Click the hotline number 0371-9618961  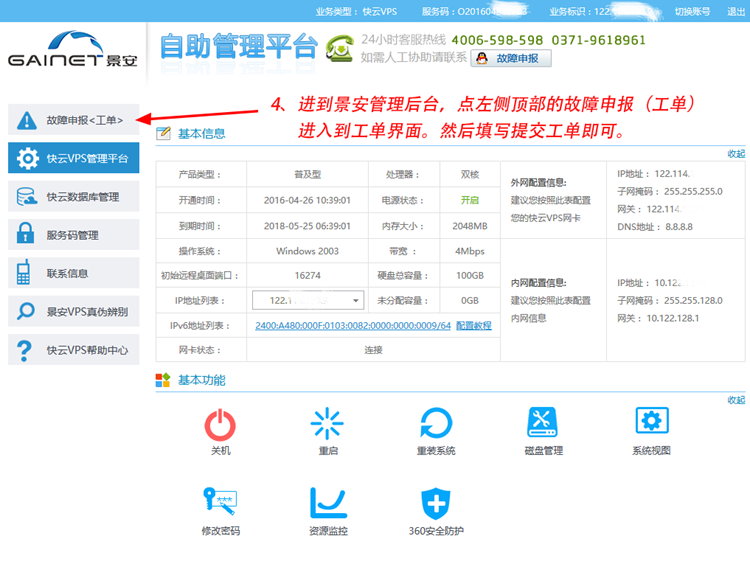598,40
